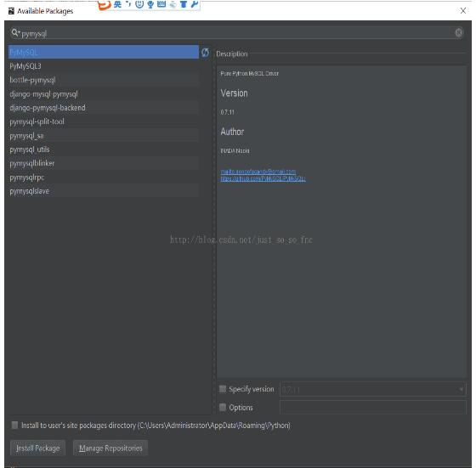This screenshot has height=468, width=476.
Task: Click the Author heading in description
Action: pos(232,132)
